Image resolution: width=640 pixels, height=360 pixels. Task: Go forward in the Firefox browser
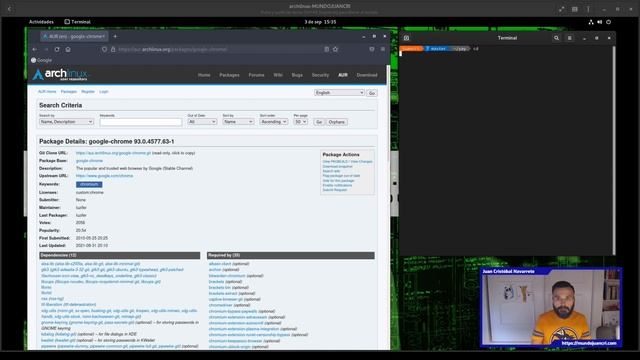(x=46, y=49)
